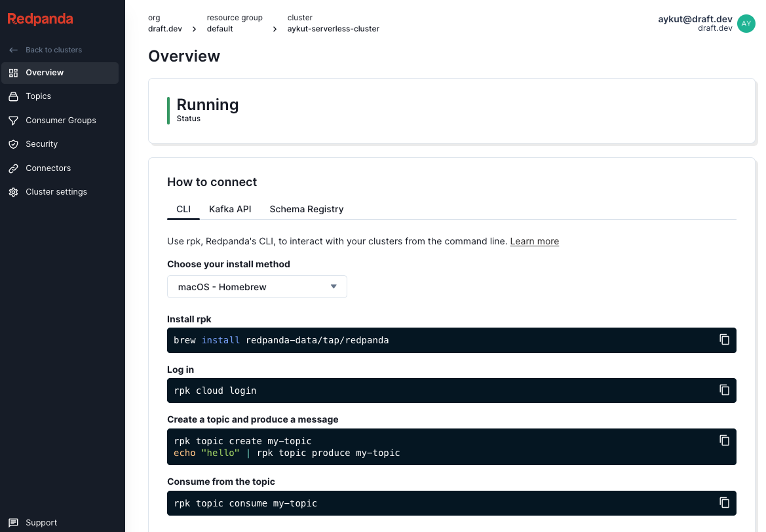Click the aykut-serverless-cluster breadcrumb

click(x=333, y=29)
